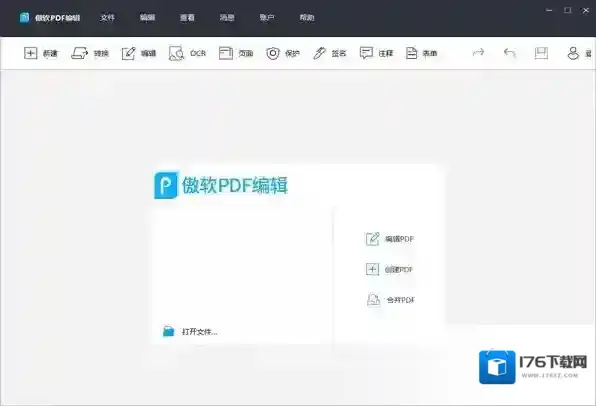596x406 pixels.
Task: Select the 转换 convert tool icon
Action: coord(79,53)
